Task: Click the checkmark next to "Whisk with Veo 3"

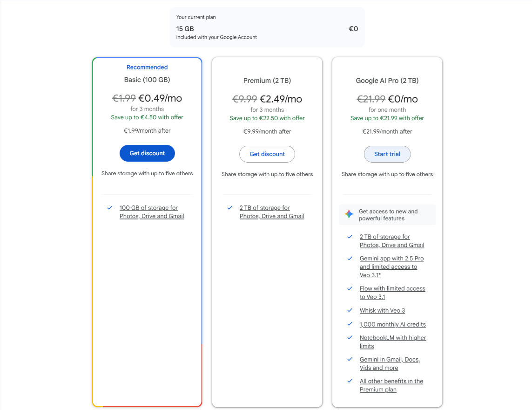Action: [x=350, y=310]
